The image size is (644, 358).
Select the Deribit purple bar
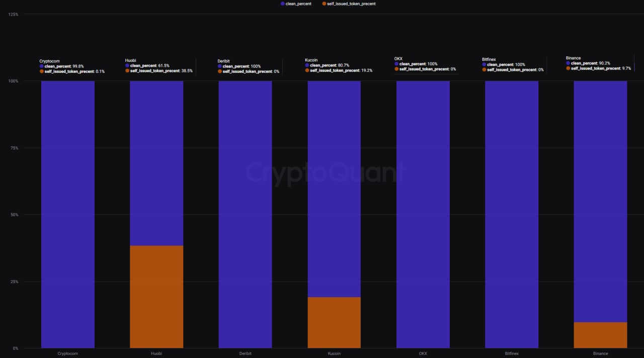pos(246,214)
